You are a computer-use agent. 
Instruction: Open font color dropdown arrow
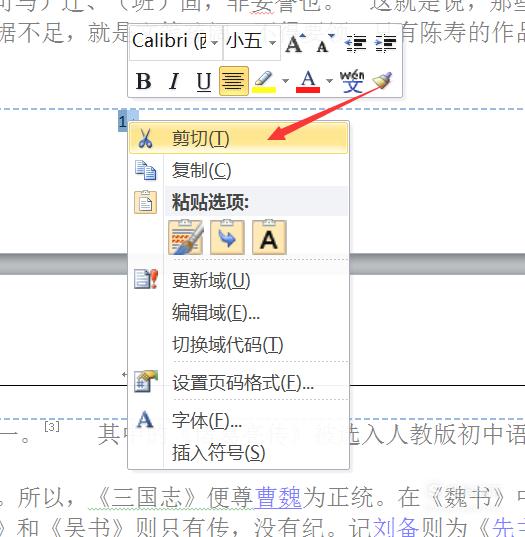point(329,81)
